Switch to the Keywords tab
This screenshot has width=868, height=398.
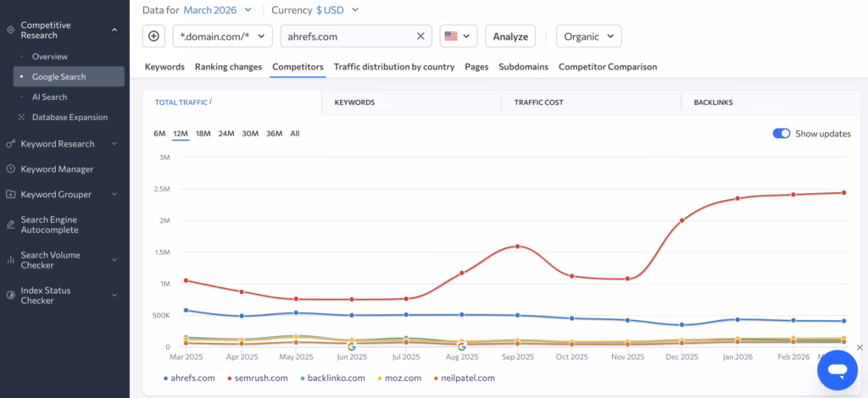(164, 67)
